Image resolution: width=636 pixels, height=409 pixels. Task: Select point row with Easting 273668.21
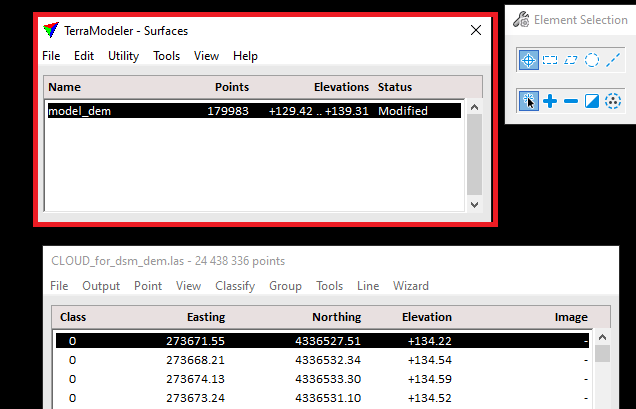[x=322, y=360]
